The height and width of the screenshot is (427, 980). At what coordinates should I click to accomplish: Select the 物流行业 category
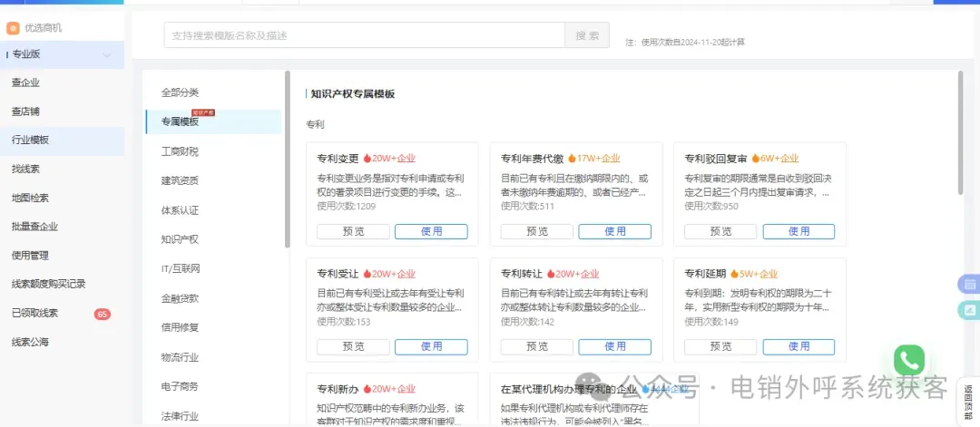(x=180, y=358)
